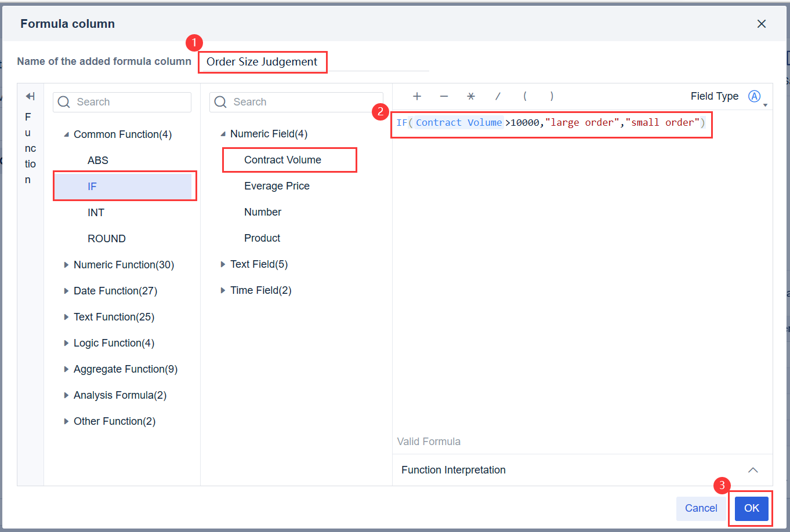Viewport: 790px width, 532px height.
Task: Expand the Text Function(25) group
Action: click(x=66, y=317)
